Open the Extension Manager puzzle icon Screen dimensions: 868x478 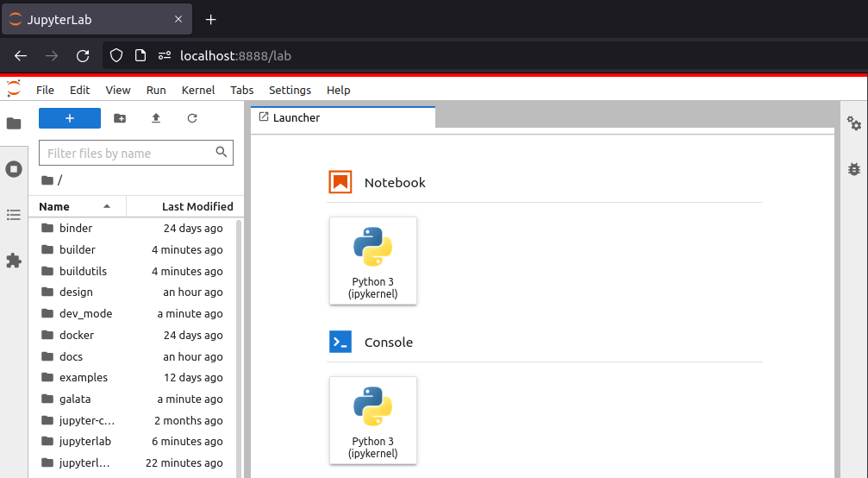click(x=14, y=261)
